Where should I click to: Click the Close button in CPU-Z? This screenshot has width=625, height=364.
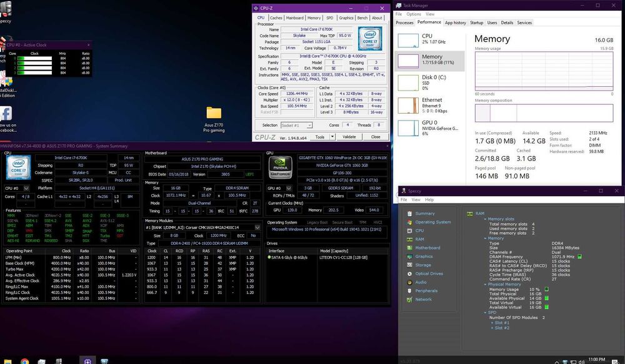(x=376, y=137)
